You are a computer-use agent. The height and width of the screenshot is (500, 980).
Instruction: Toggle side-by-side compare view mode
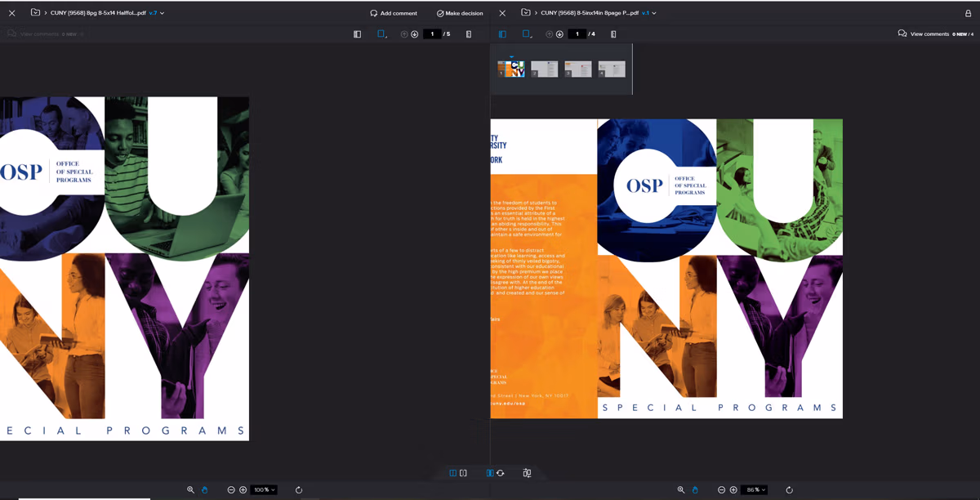pos(453,473)
